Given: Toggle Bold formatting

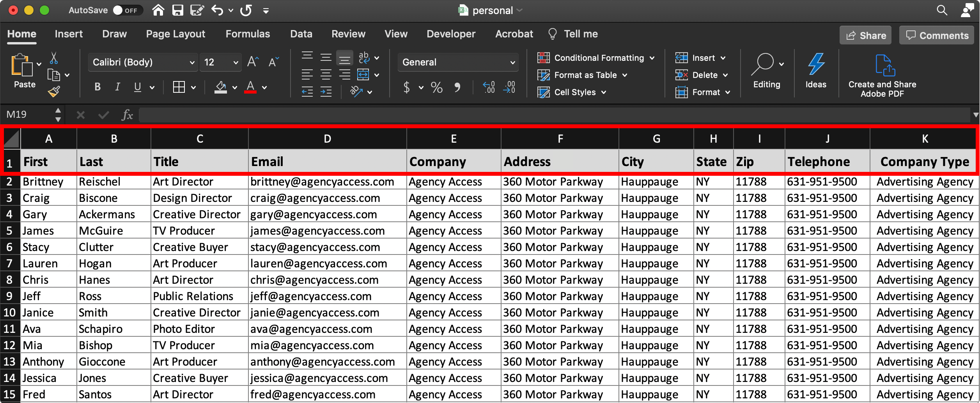Looking at the screenshot, I should pyautogui.click(x=97, y=87).
